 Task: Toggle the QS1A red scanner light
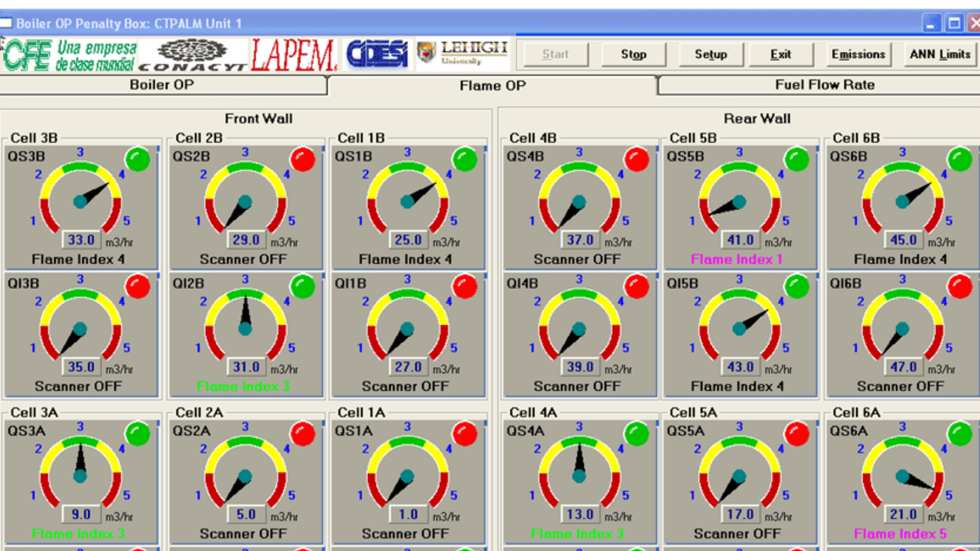[x=465, y=434]
